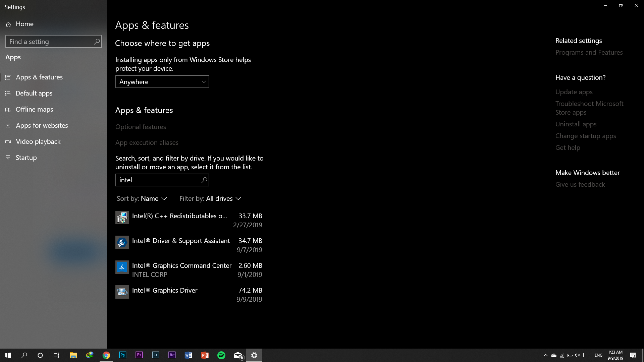Viewport: 644px width, 362px height.
Task: Open After Effects from the taskbar
Action: 172,355
